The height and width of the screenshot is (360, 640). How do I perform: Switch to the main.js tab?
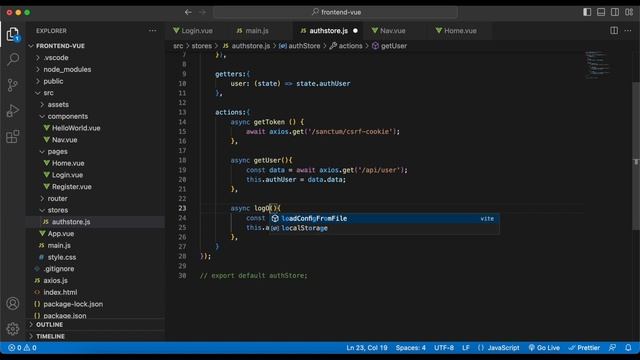257,31
